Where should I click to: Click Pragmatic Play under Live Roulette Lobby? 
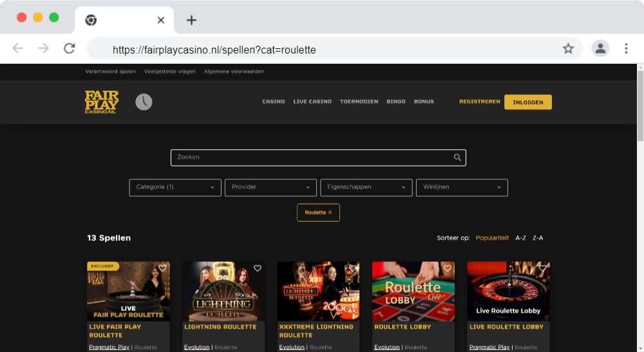click(489, 347)
